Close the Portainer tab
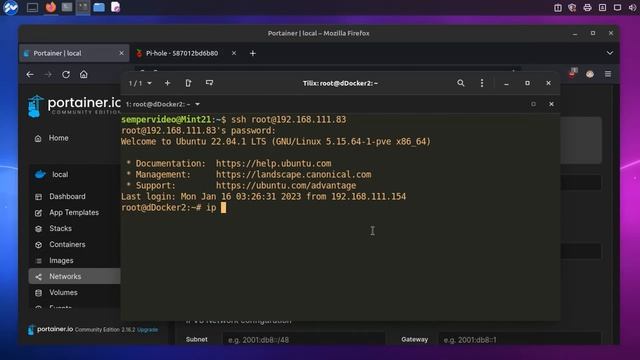The width and height of the screenshot is (640, 360). coord(121,53)
